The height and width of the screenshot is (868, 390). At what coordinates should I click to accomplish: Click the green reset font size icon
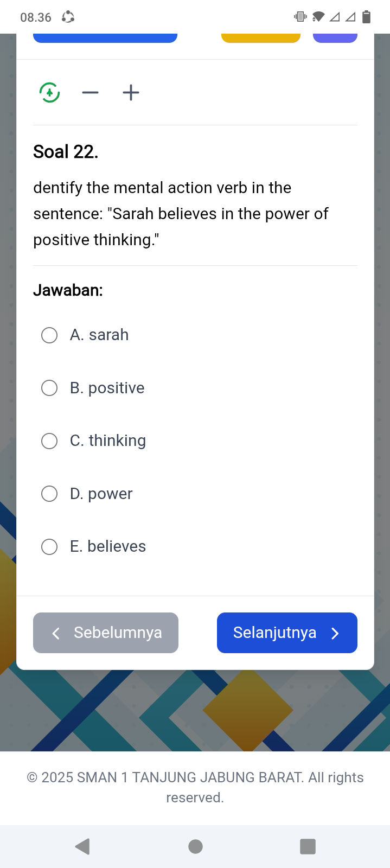click(49, 93)
